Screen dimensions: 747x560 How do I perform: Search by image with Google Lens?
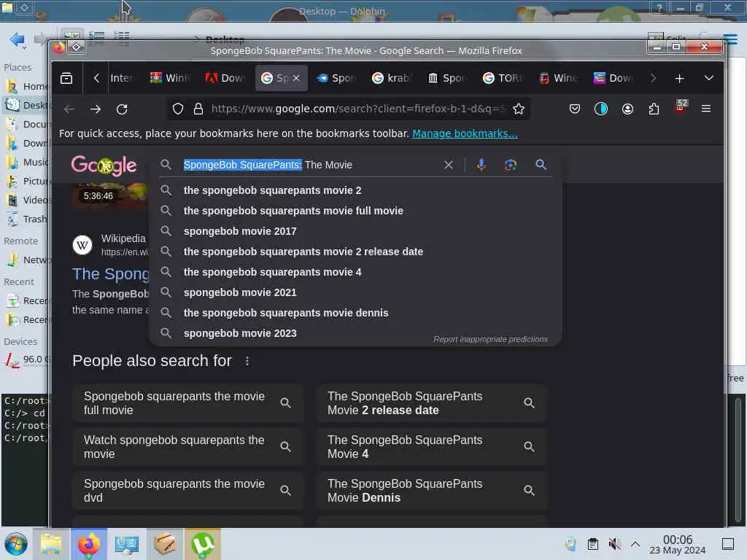(x=510, y=165)
